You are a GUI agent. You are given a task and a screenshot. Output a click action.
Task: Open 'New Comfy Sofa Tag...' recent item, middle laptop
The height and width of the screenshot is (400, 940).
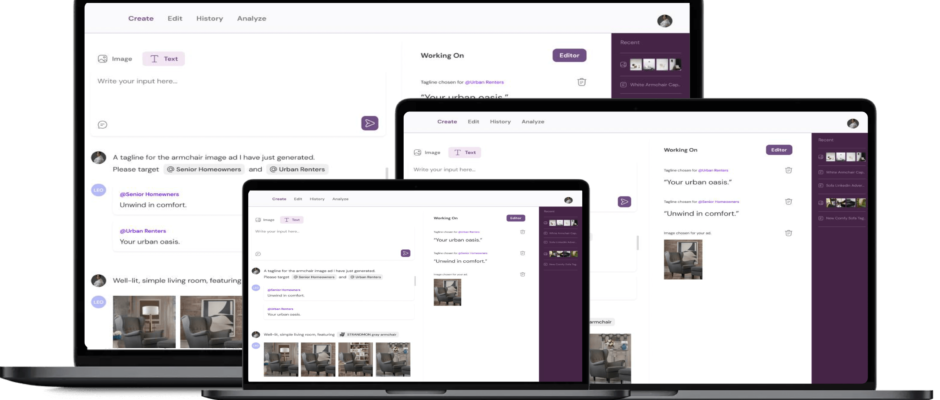[842, 218]
